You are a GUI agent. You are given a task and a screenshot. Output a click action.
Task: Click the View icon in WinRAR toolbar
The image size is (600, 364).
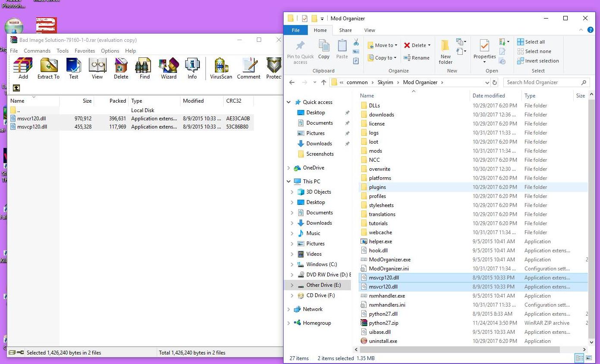(98, 68)
